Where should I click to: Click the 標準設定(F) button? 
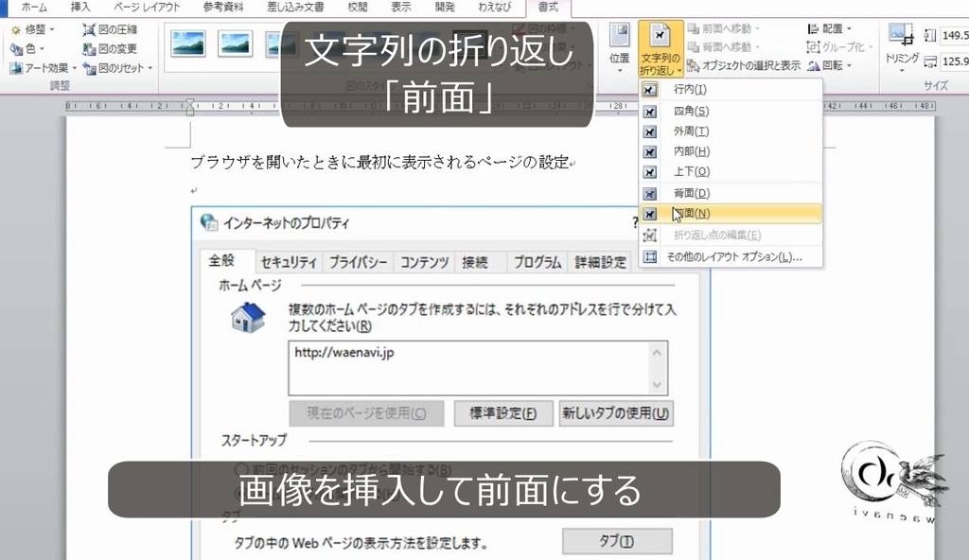pyautogui.click(x=502, y=413)
